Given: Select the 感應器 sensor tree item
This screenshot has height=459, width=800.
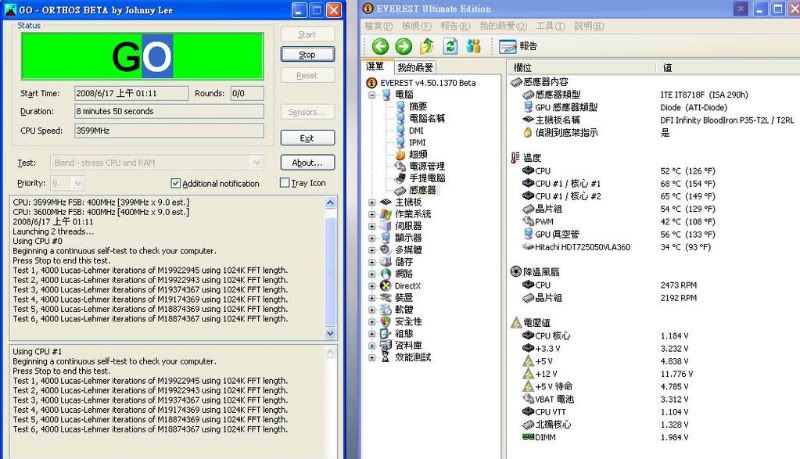Looking at the screenshot, I should click(422, 190).
